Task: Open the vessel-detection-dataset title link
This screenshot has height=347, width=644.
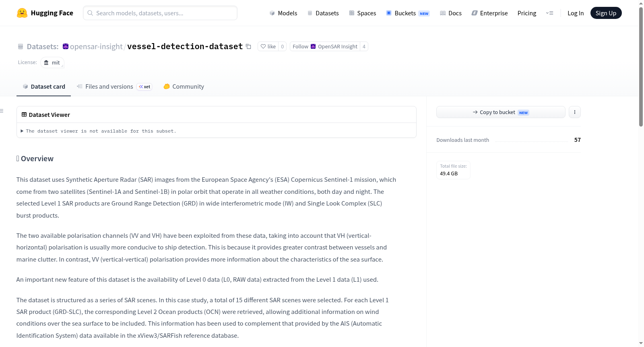Action: click(x=185, y=46)
